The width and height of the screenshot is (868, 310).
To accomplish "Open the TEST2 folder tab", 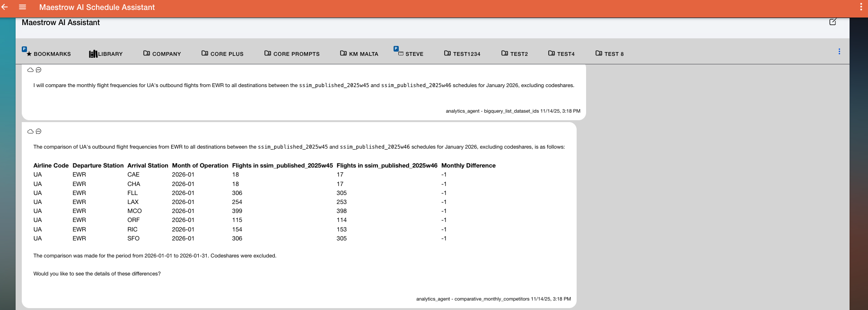I will (x=515, y=53).
